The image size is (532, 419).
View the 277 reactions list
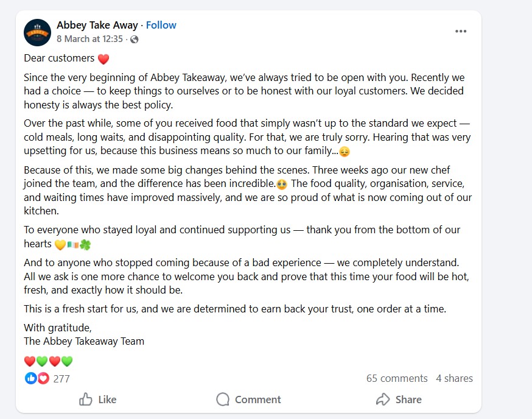point(61,378)
